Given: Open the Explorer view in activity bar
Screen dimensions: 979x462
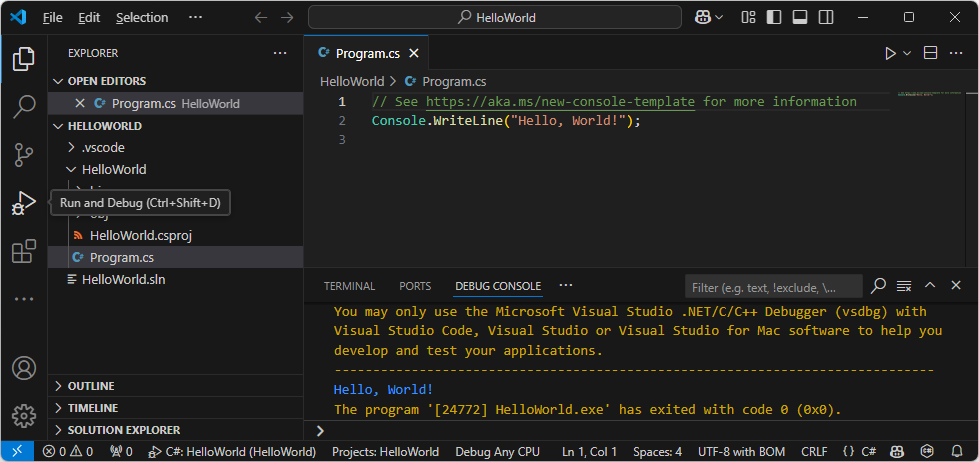Looking at the screenshot, I should [x=24, y=59].
